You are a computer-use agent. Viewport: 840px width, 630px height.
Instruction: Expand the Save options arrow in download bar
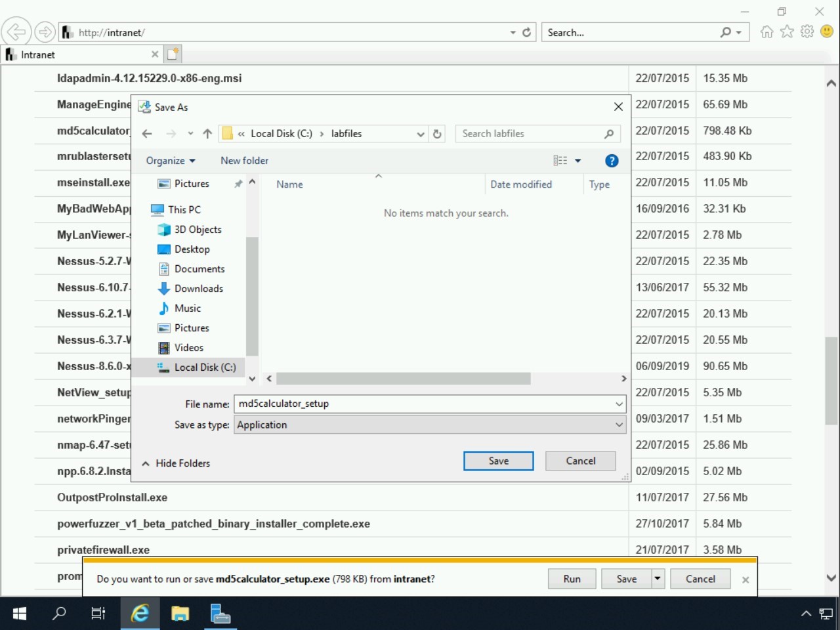[x=658, y=579]
